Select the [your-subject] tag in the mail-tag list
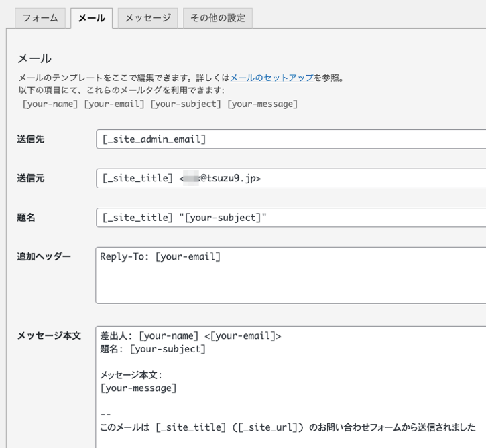This screenshot has width=486, height=448. 186,104
